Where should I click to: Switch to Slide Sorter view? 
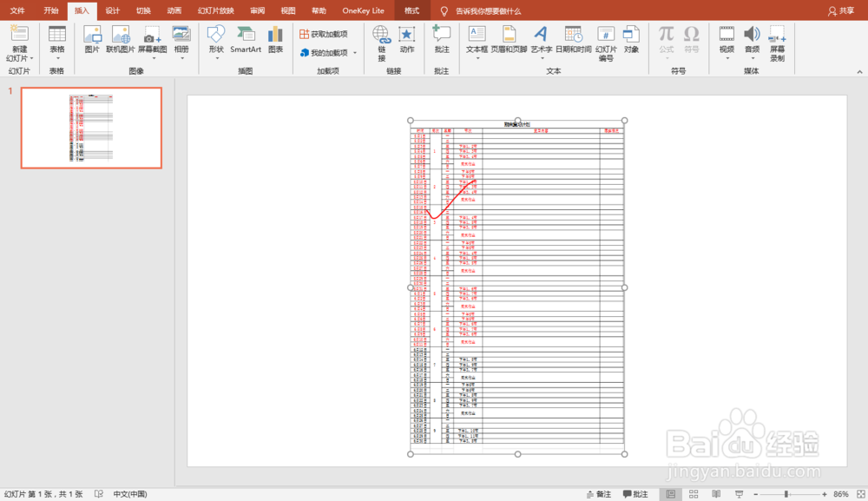click(x=694, y=494)
